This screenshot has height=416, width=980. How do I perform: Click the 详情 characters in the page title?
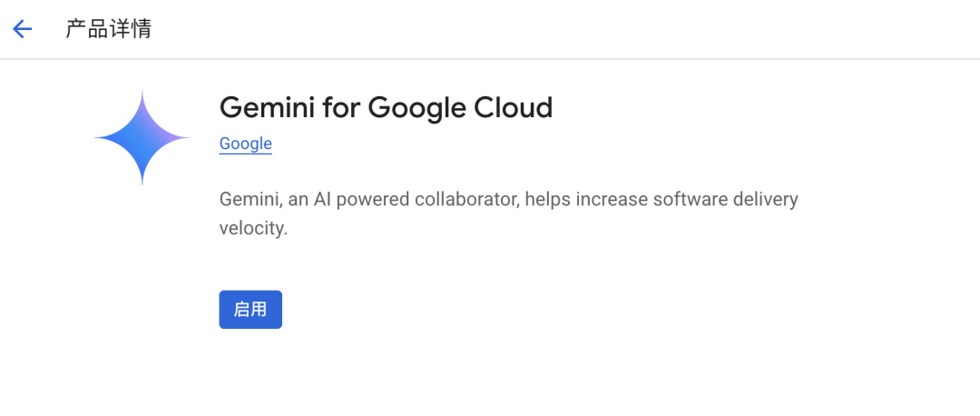[x=130, y=29]
